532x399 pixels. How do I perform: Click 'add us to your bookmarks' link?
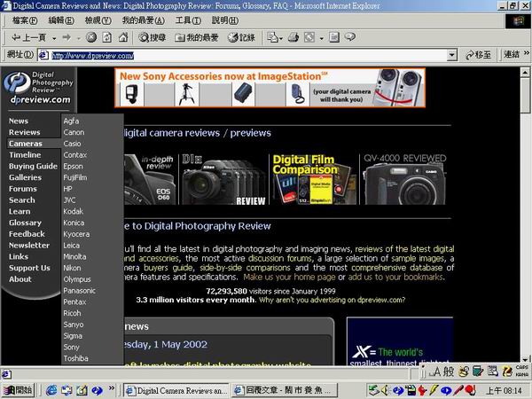point(395,278)
